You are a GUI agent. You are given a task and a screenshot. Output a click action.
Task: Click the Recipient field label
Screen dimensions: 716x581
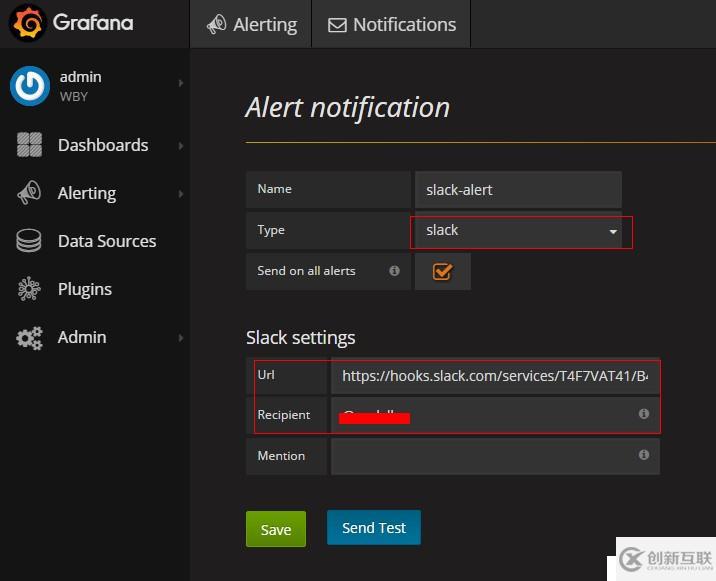tap(284, 415)
